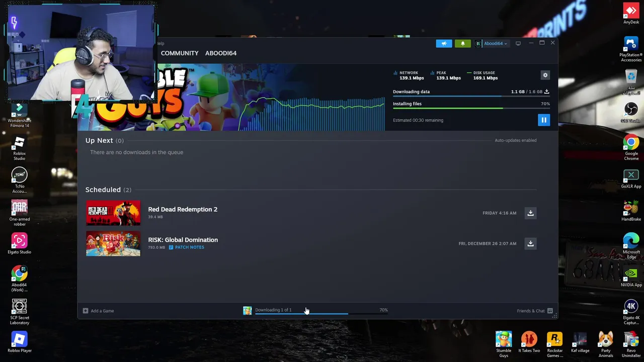Image resolution: width=644 pixels, height=362 pixels.
Task: Open Wondershare Filmora 14 desktop shortcut
Action: [19, 115]
